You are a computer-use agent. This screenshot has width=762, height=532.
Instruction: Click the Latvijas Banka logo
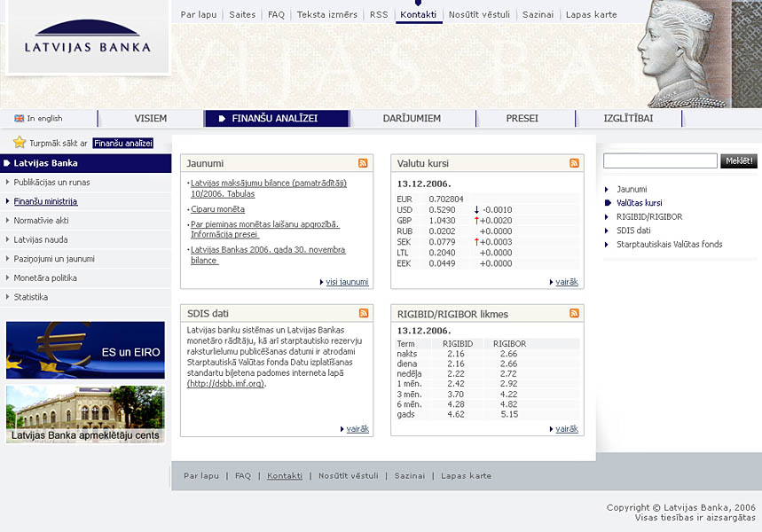(87, 39)
